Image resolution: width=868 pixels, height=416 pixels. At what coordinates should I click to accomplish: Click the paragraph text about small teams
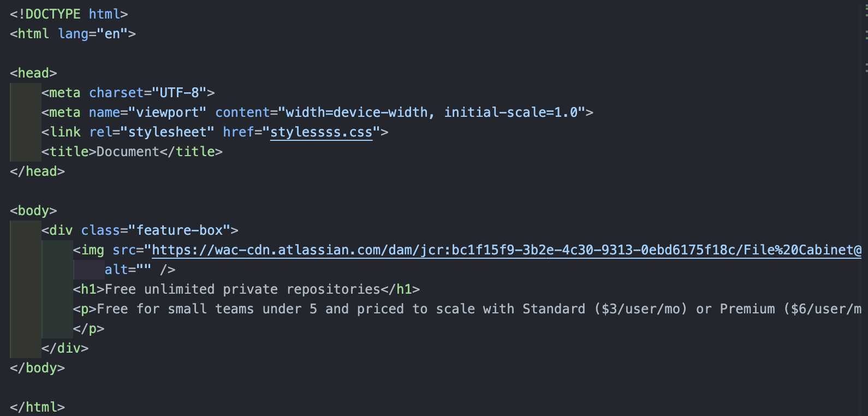479,309
